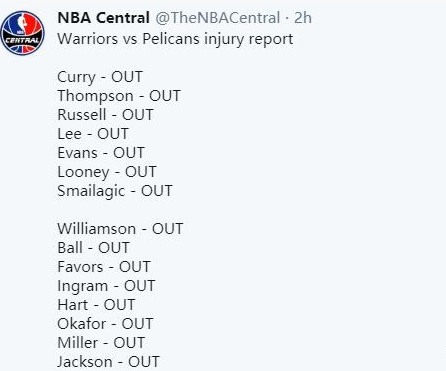Screen dimensions: 446x371
Task: Click the Okafor - OUT line
Action: click(105, 324)
